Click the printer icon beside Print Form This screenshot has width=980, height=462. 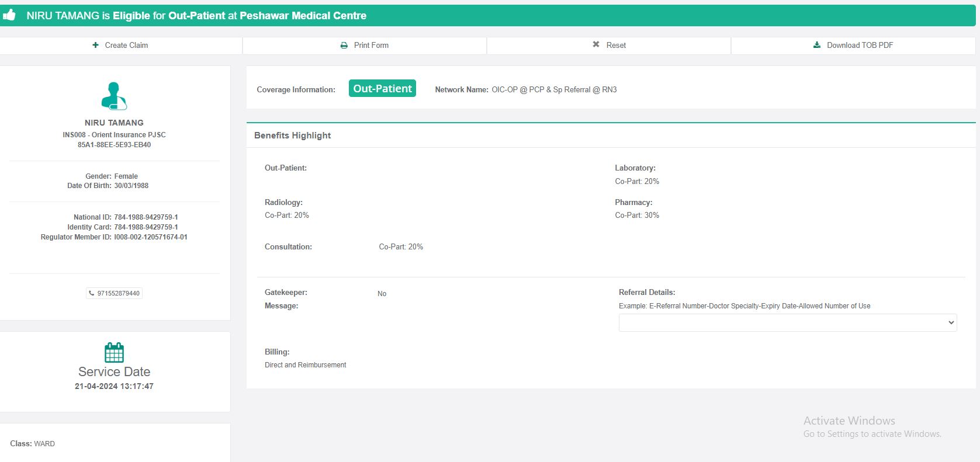(x=344, y=45)
